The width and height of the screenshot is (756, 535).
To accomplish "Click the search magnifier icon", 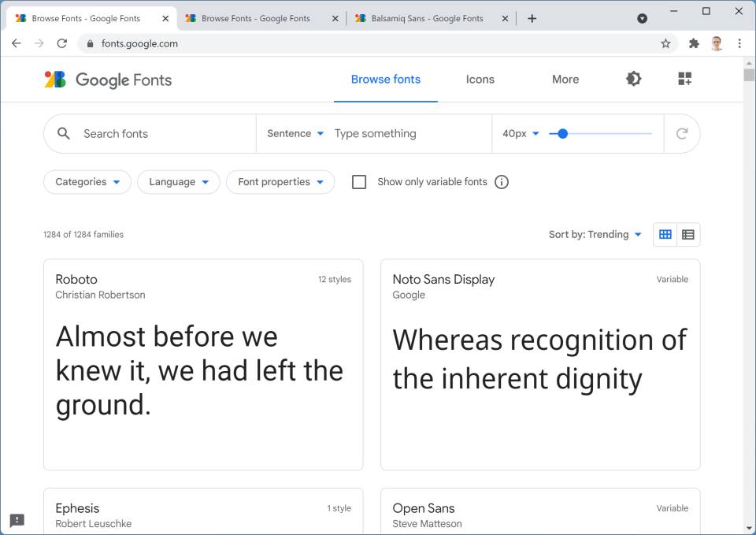I will tap(63, 133).
